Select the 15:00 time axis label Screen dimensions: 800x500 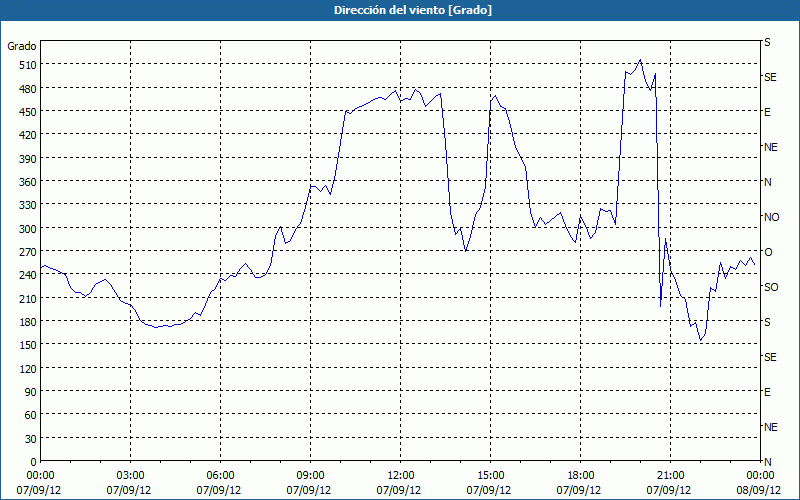[490, 476]
